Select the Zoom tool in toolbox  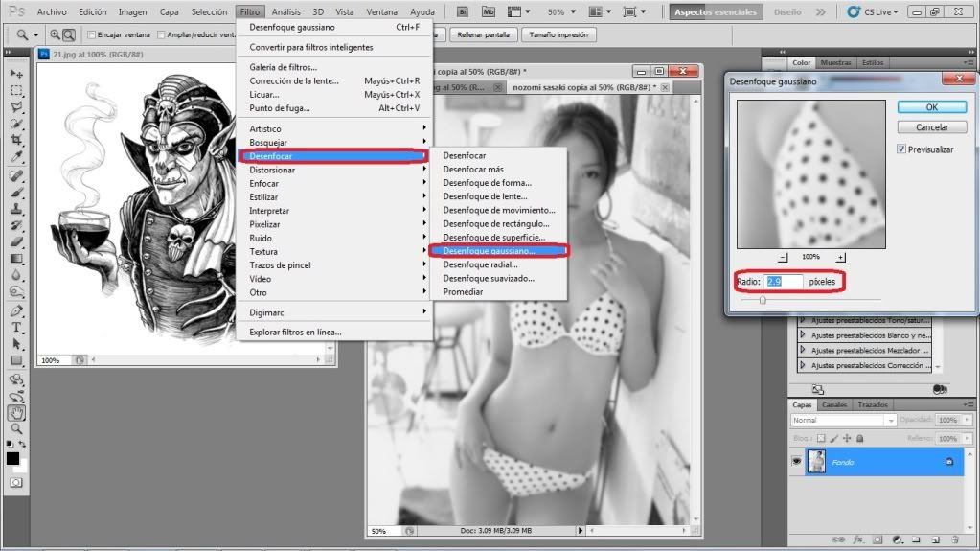point(16,429)
